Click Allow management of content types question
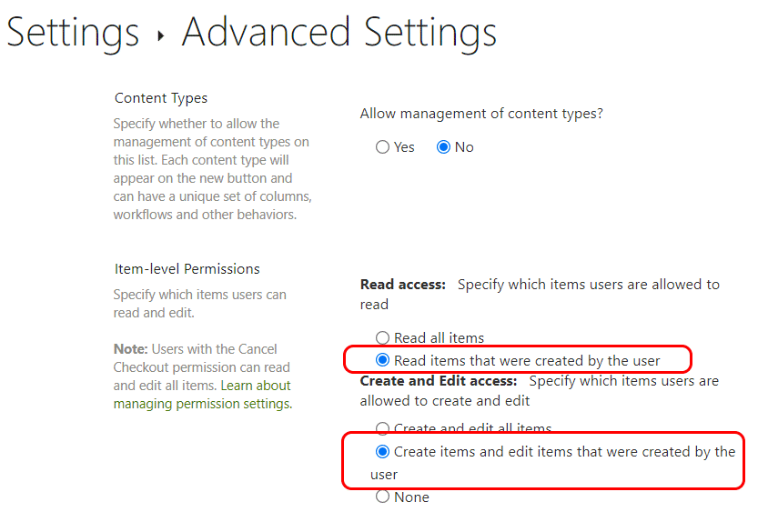Viewport: 768px width, 532px height. [481, 114]
